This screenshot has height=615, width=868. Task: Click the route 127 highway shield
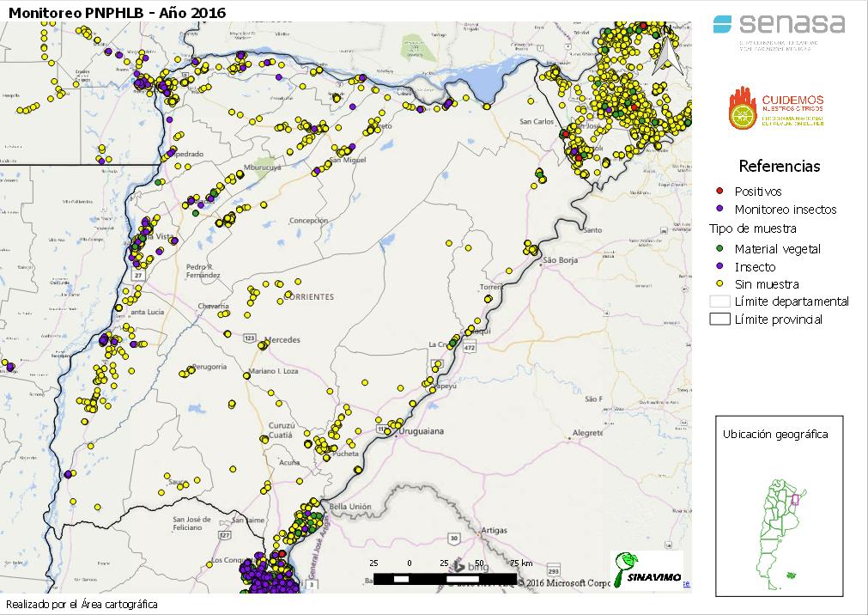click(225, 534)
